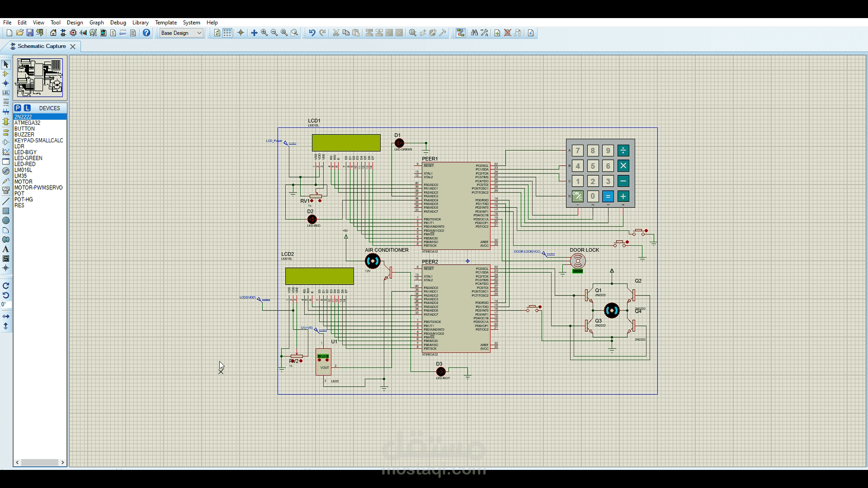Open PCB Layout from toolbar

[x=73, y=33]
